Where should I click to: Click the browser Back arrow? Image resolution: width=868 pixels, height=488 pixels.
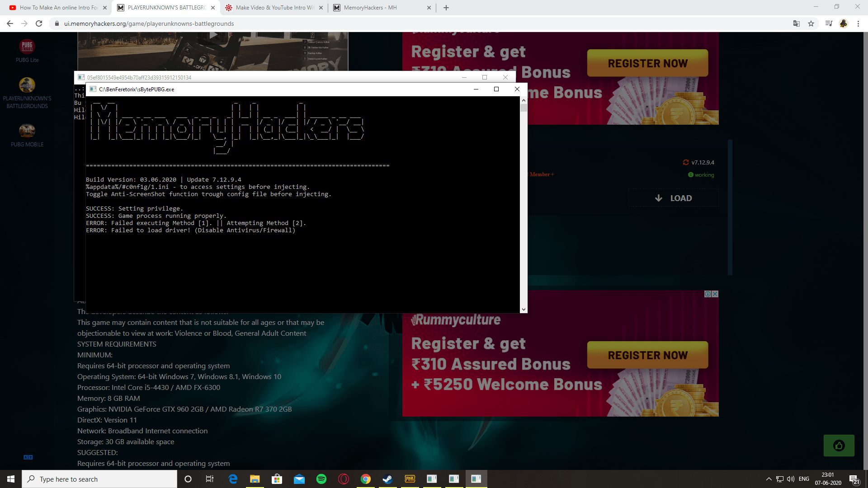pos(10,23)
